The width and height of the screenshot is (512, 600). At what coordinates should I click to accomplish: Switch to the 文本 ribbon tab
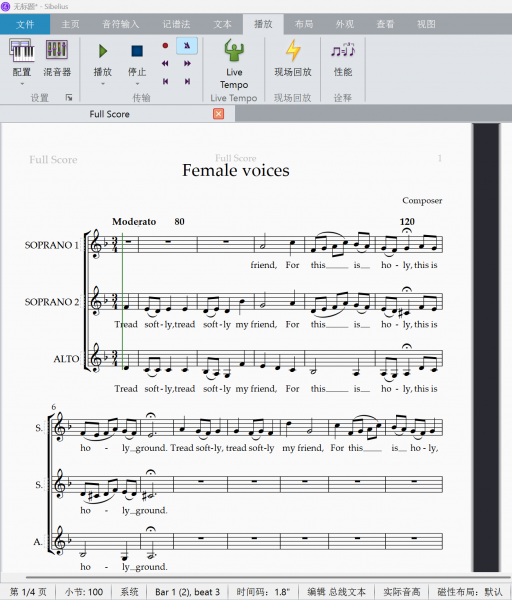click(222, 24)
